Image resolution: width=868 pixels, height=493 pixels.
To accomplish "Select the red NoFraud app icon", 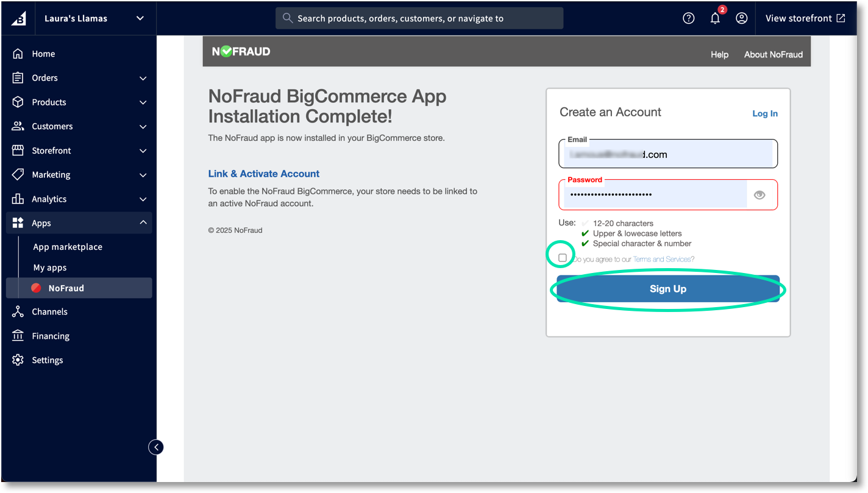I will tap(37, 288).
